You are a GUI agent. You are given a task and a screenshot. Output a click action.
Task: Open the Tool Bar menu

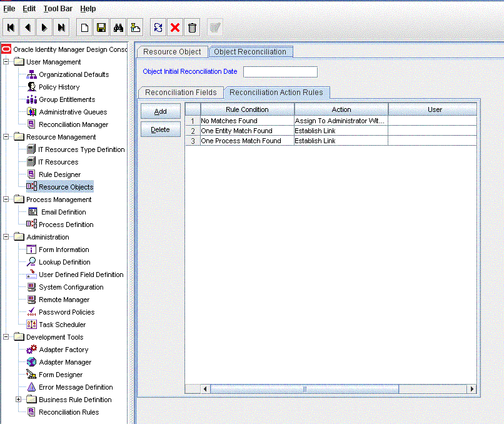[x=58, y=9]
